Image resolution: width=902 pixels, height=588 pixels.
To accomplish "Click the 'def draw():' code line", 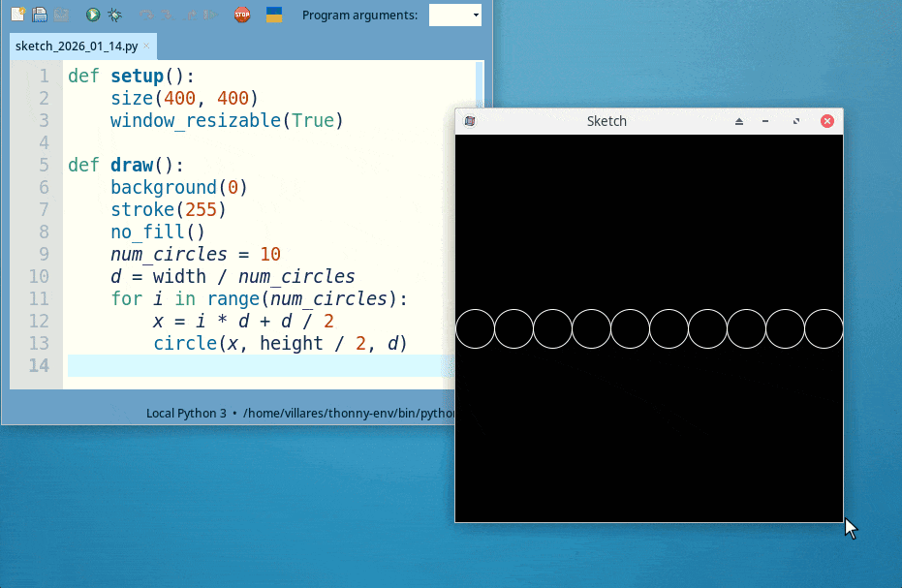I will tap(126, 165).
